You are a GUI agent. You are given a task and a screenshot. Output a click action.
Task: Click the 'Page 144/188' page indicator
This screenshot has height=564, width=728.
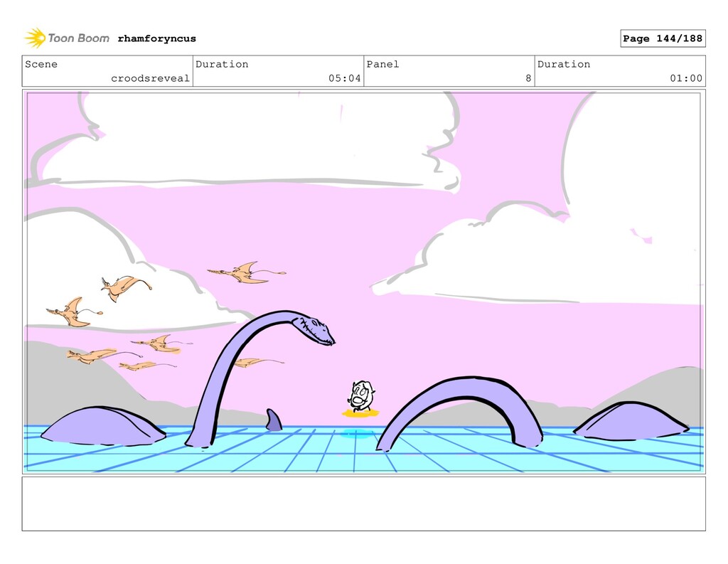pos(663,38)
